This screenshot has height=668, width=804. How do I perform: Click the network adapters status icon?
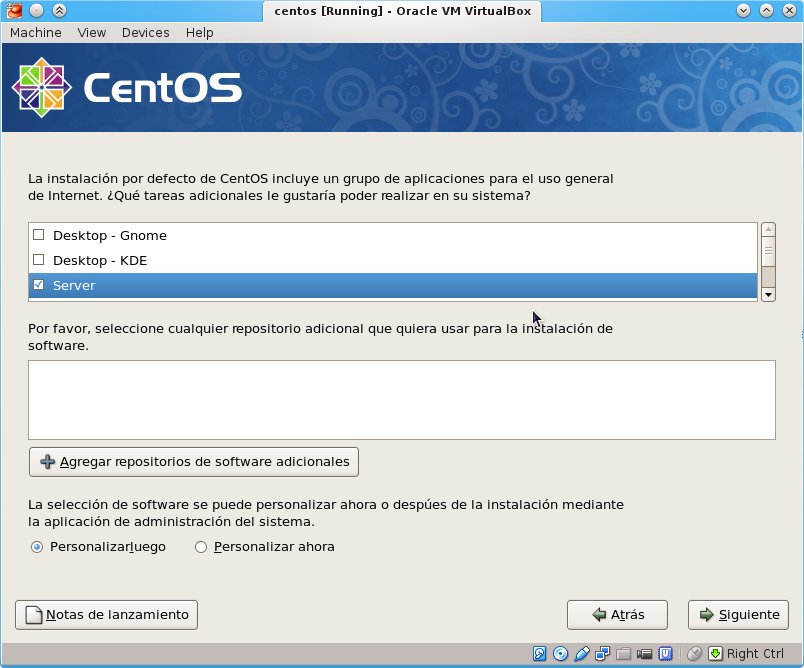602,654
